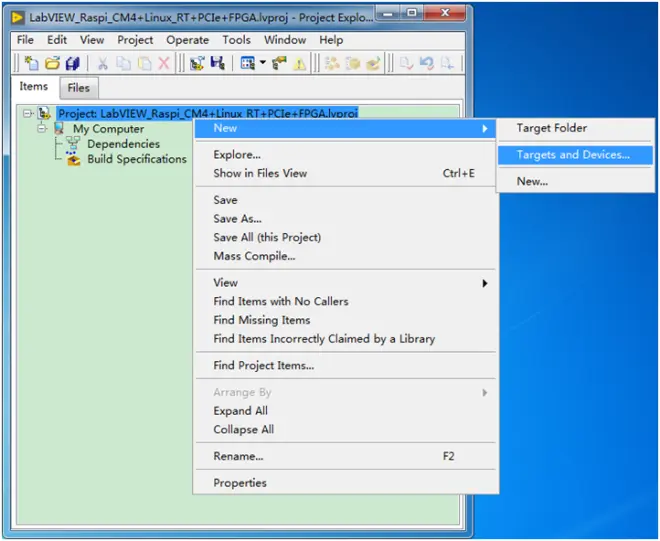Select Find Missing Items
The height and width of the screenshot is (541, 660).
click(345, 320)
